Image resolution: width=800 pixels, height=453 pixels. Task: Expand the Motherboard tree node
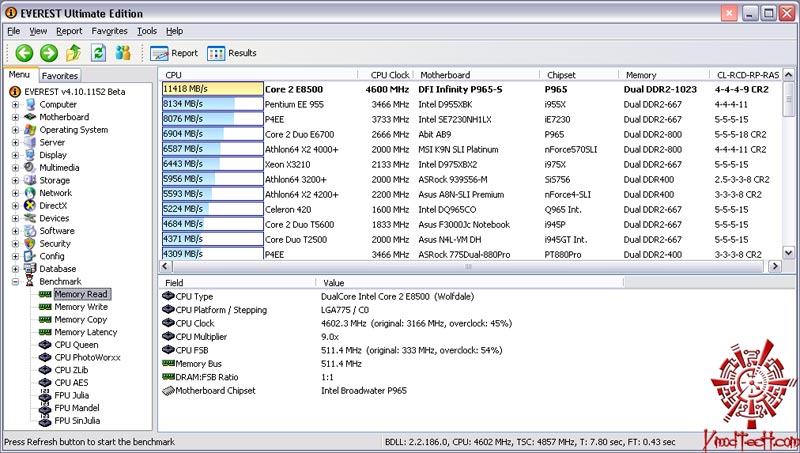pos(16,117)
